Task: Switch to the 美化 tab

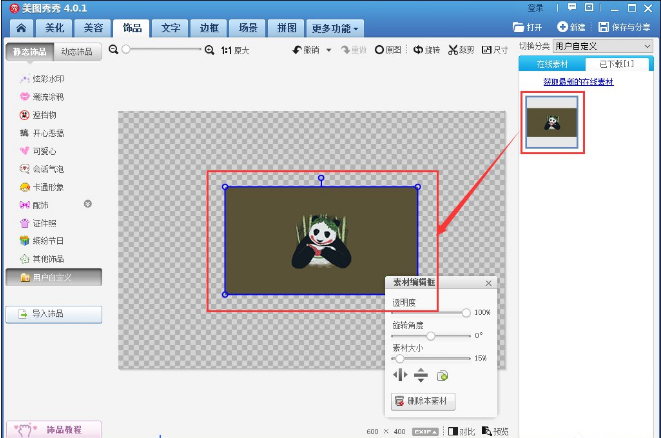Action: coord(55,28)
